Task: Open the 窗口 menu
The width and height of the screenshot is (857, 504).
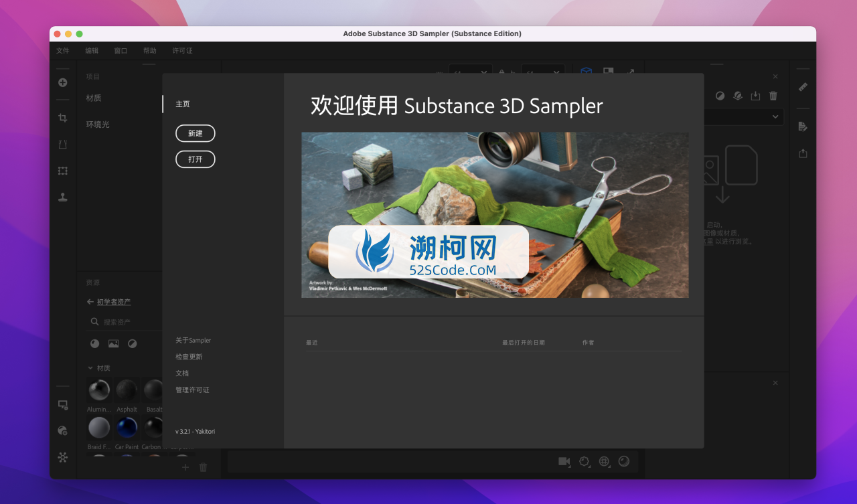Action: pyautogui.click(x=121, y=50)
